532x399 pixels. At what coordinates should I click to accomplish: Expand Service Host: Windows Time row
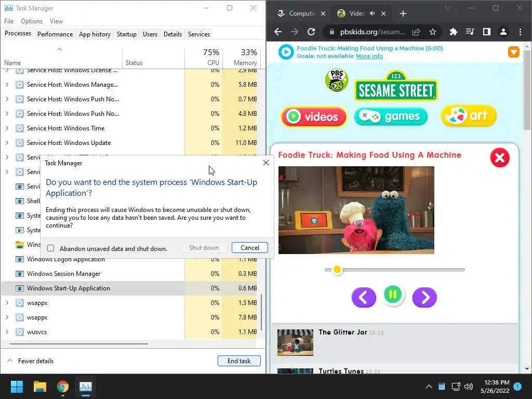click(x=7, y=128)
